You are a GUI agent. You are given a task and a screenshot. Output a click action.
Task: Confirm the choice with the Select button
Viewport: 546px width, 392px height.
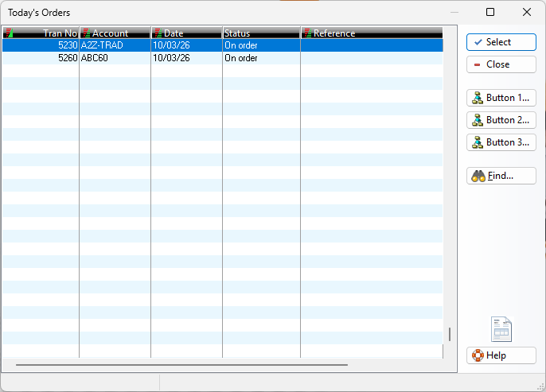click(501, 42)
